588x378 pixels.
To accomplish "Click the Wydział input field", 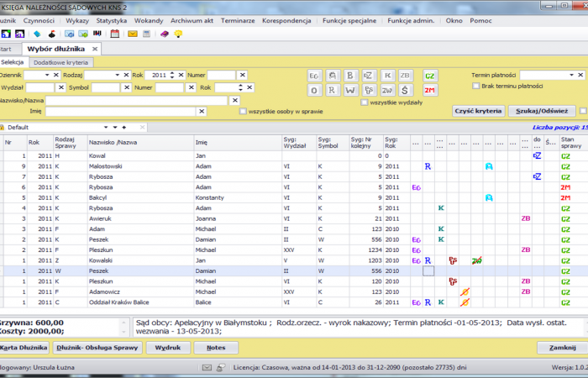I will (x=39, y=87).
